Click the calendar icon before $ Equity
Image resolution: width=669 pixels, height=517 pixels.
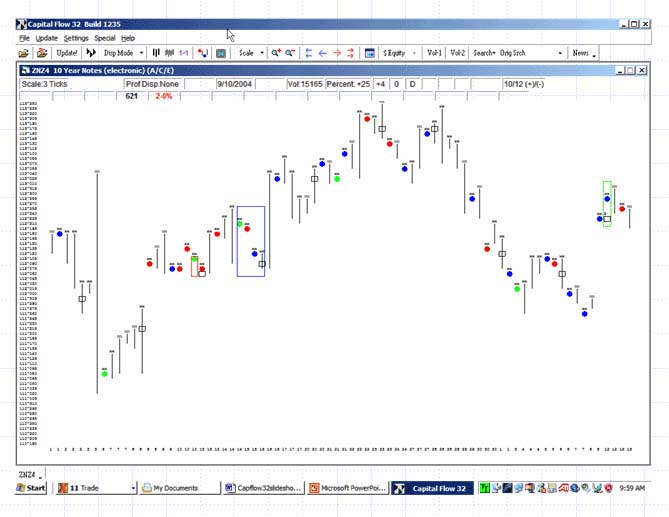tap(370, 52)
